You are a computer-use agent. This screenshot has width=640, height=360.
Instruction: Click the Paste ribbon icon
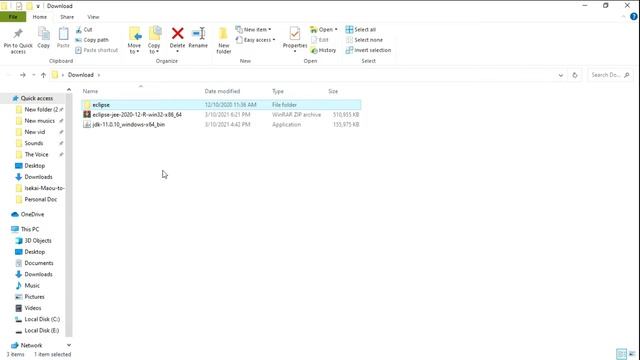(x=63, y=33)
